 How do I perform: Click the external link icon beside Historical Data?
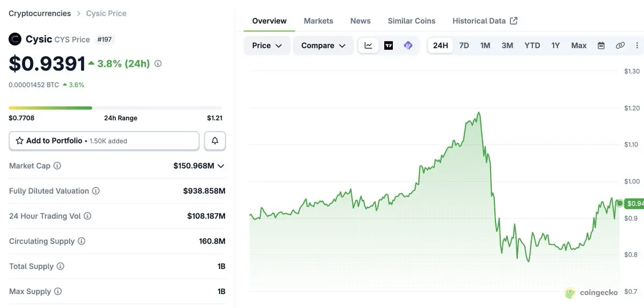pyautogui.click(x=514, y=21)
